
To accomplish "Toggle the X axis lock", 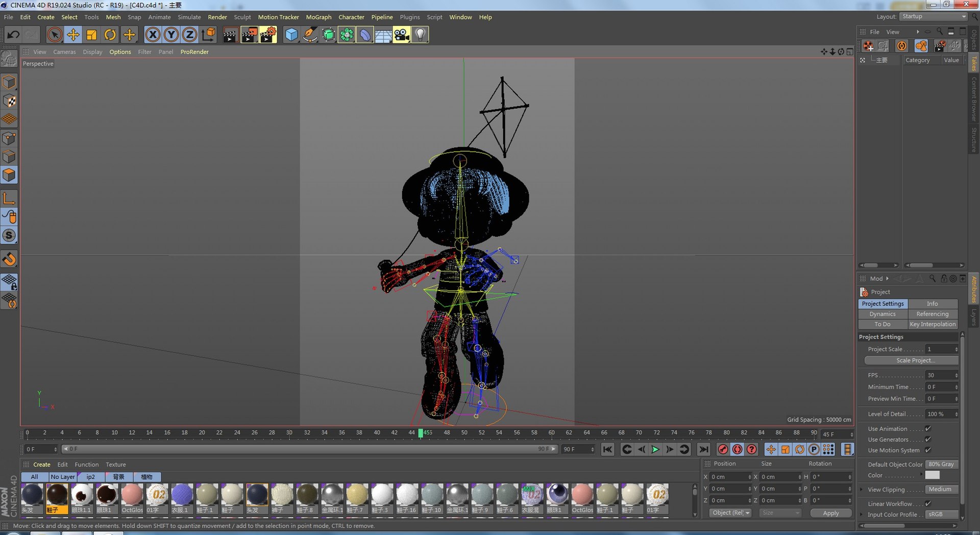I will (x=153, y=35).
